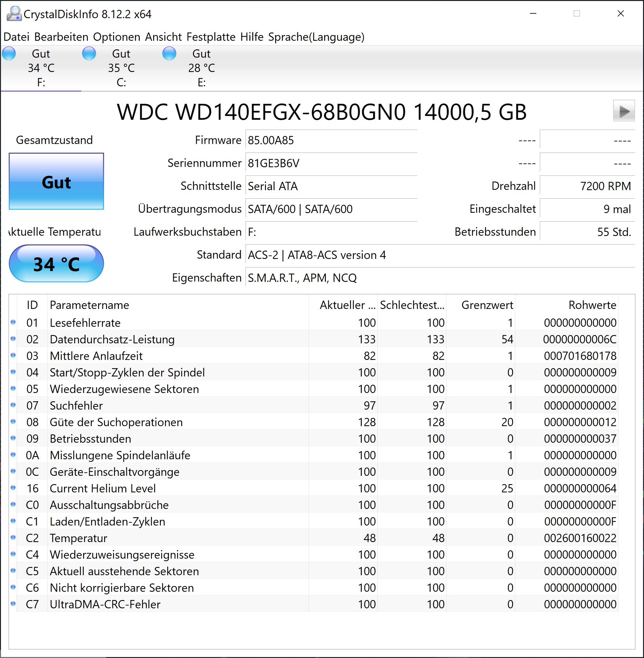Click the blue health LED above drive F:

pos(9,53)
